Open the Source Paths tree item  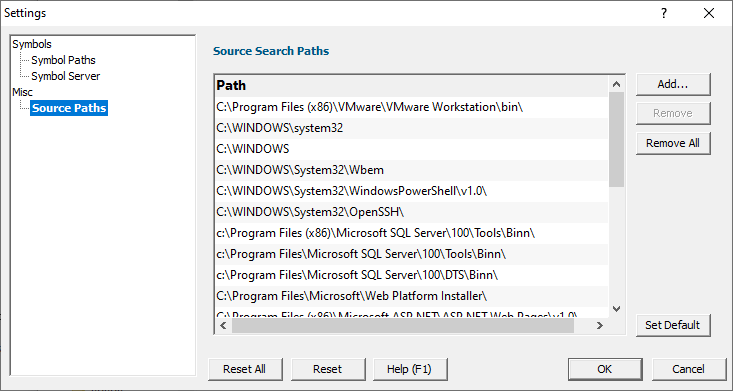coord(69,108)
